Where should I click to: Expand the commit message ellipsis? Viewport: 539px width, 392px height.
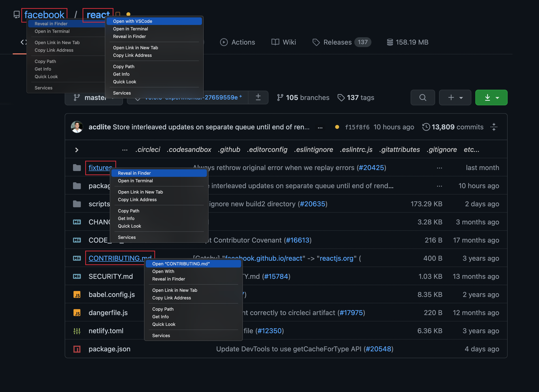(320, 127)
